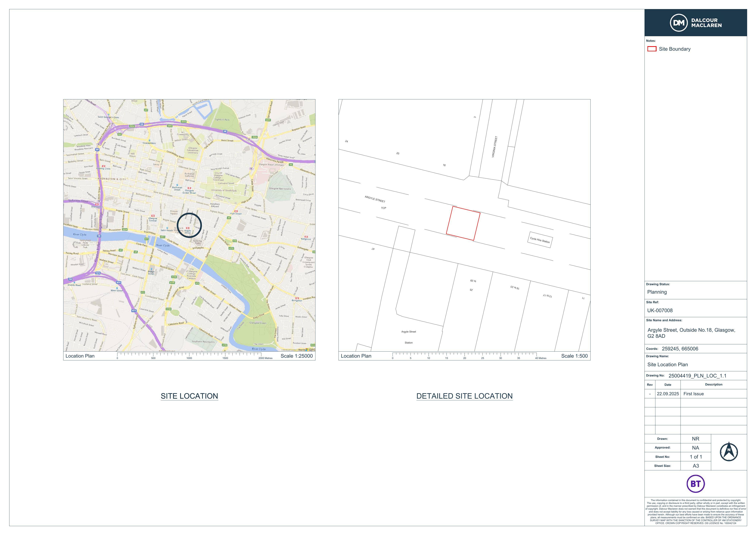
Task: Click 'Glasgow Green' on the city map
Action: [x=258, y=323]
